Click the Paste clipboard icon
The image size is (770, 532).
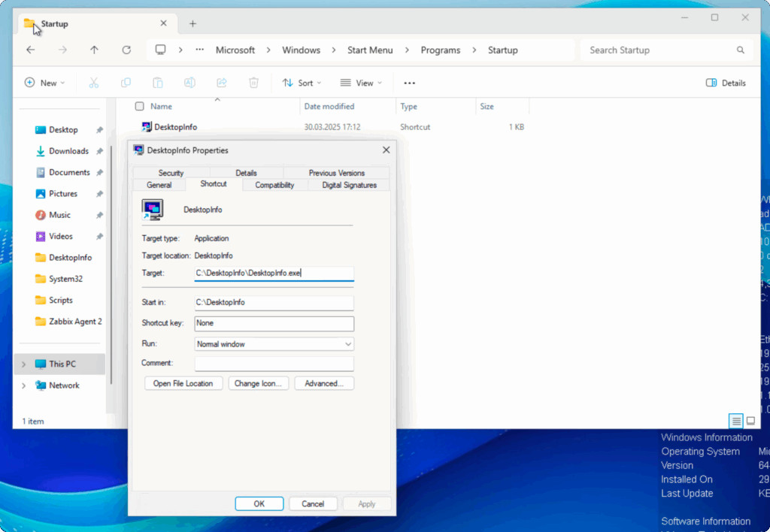(158, 83)
